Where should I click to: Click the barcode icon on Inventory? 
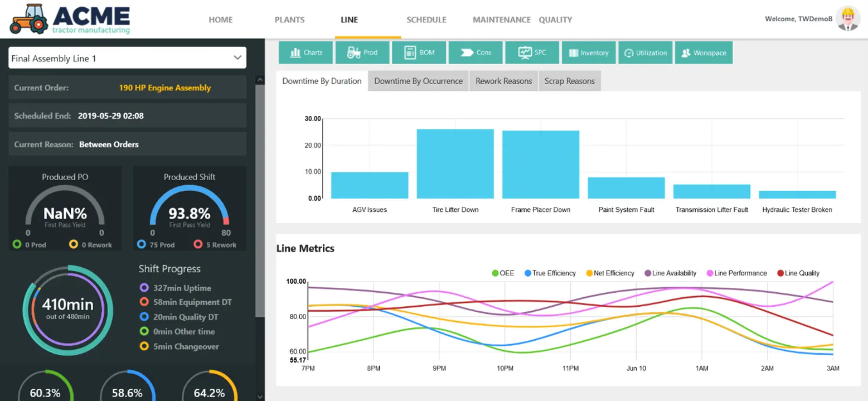click(x=574, y=53)
